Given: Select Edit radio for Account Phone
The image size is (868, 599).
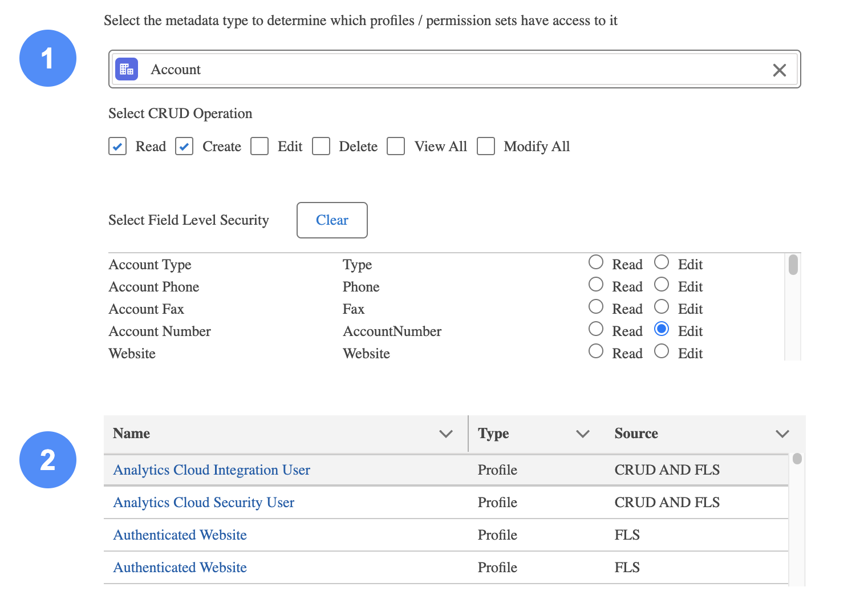Looking at the screenshot, I should (662, 285).
